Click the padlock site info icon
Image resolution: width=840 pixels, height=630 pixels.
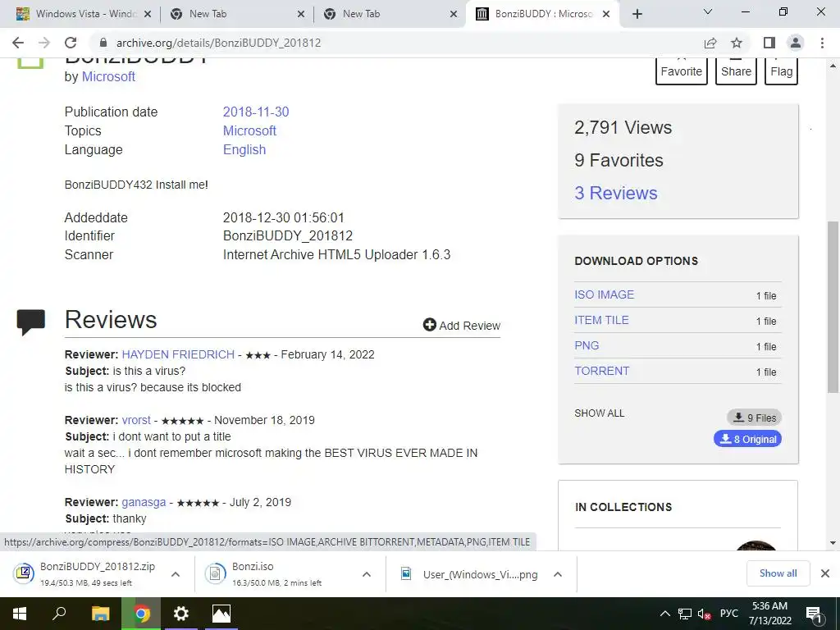103,43
